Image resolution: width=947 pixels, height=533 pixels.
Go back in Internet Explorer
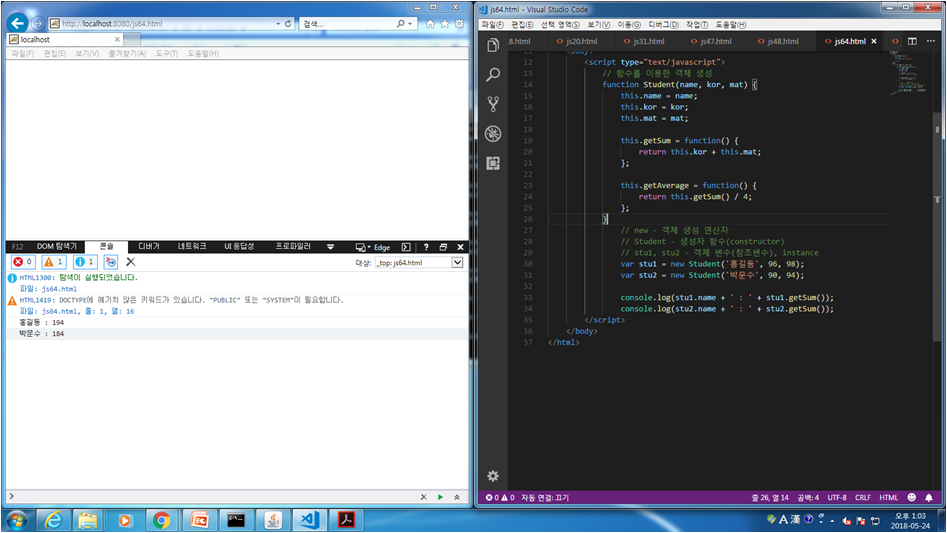pos(18,23)
